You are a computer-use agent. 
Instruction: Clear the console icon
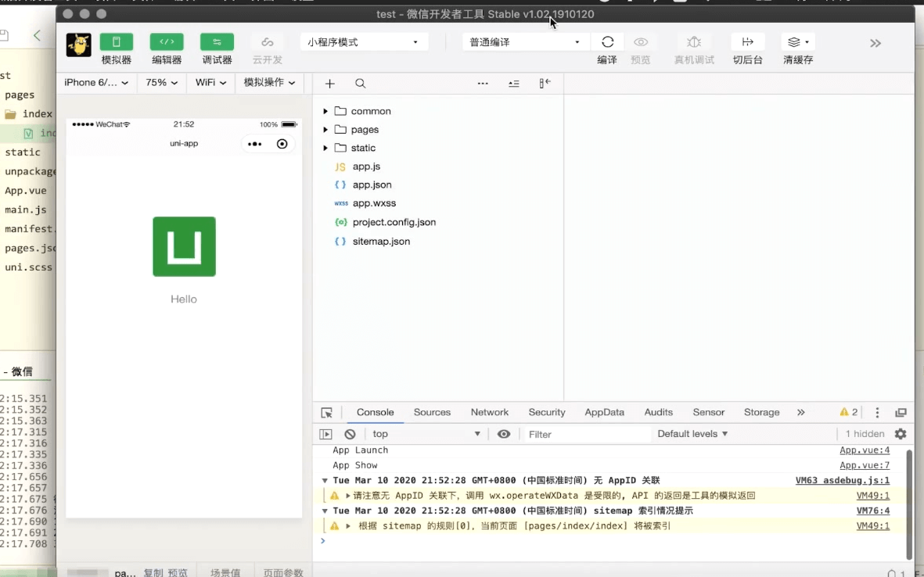click(350, 434)
